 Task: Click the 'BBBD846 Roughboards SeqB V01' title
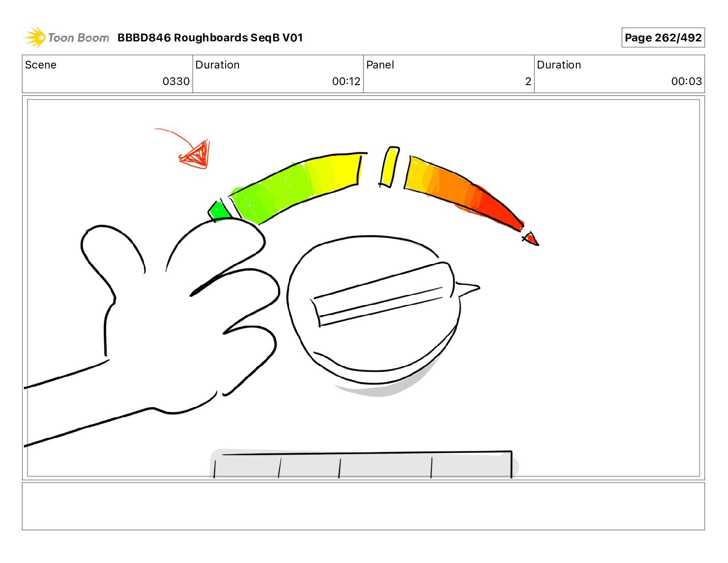point(210,38)
